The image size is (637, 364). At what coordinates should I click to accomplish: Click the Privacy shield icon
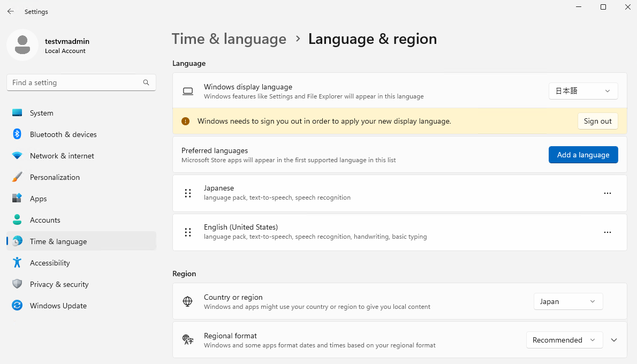(17, 284)
